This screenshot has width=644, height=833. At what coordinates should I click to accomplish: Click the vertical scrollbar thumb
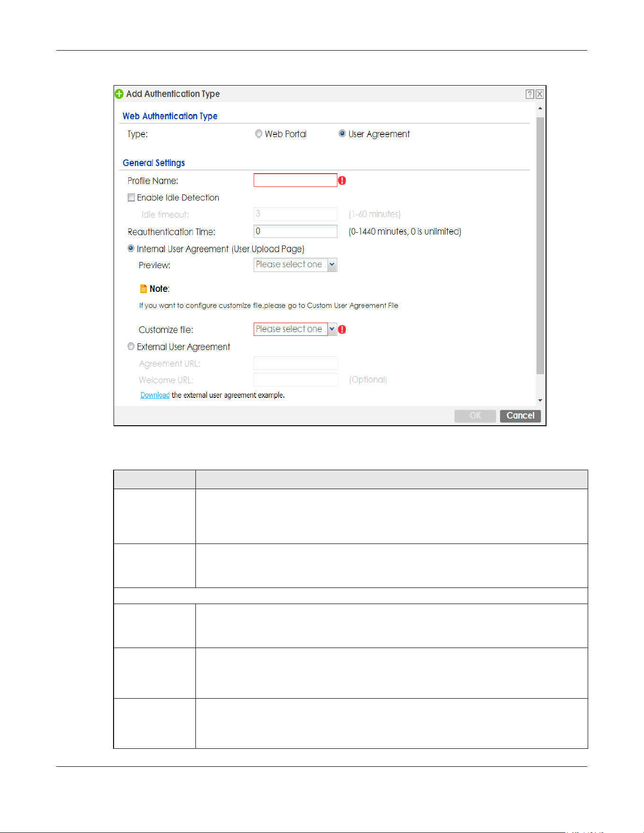pos(540,246)
